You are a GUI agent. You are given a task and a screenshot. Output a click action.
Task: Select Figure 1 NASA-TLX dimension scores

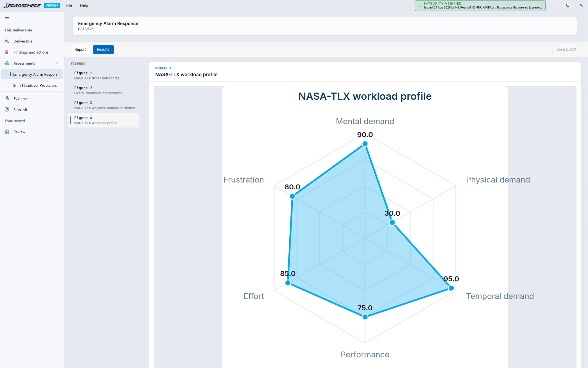click(x=104, y=75)
